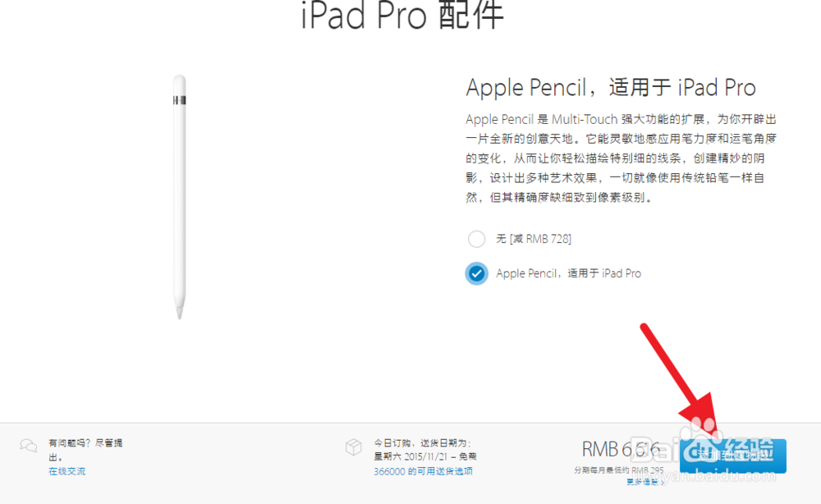Click the Apple Pencil option label text
The image size is (821, 504).
[x=569, y=273]
